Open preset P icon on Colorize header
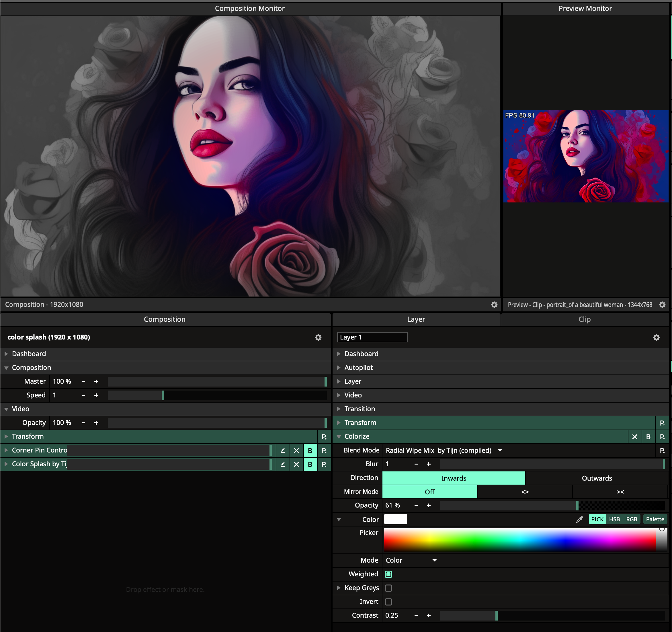 [662, 437]
